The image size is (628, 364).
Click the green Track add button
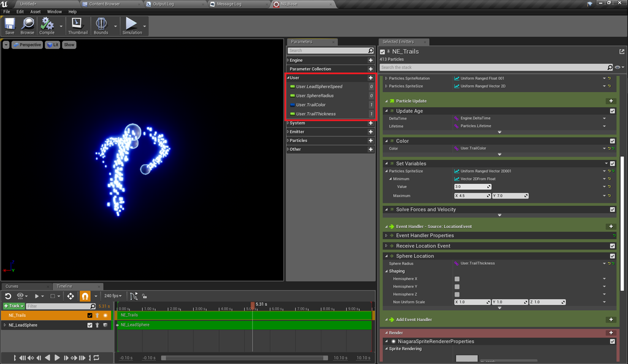14,306
